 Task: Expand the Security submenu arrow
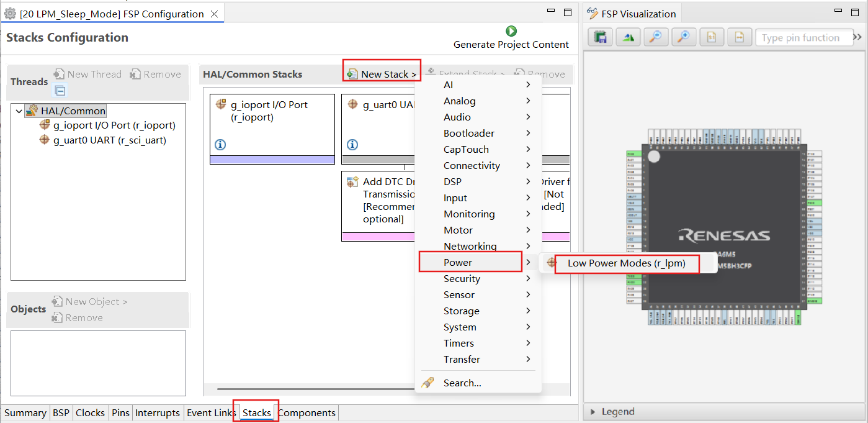point(528,278)
